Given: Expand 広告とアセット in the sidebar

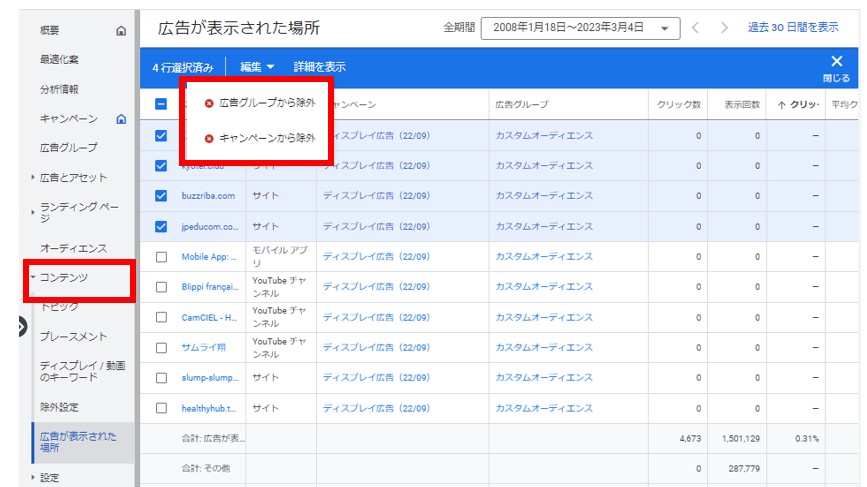Looking at the screenshot, I should point(33,177).
